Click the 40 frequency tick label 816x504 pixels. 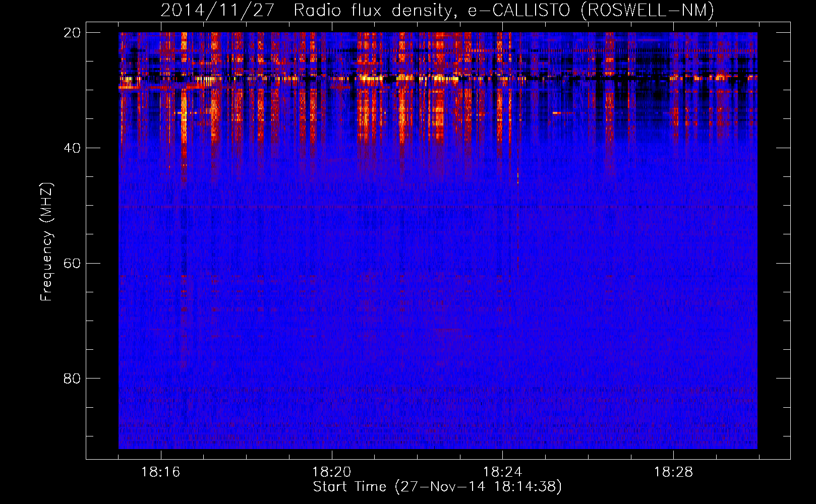coord(72,148)
